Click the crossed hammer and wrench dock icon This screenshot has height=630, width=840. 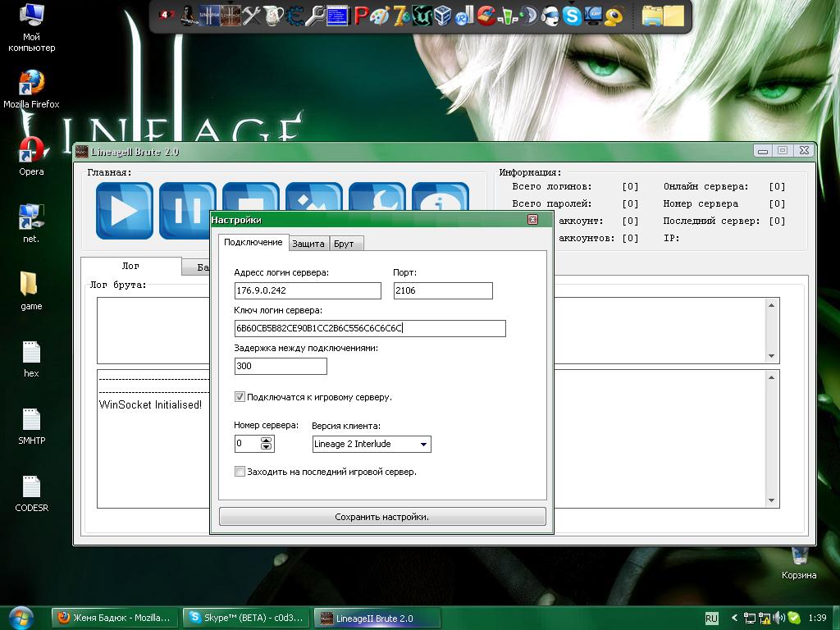252,16
